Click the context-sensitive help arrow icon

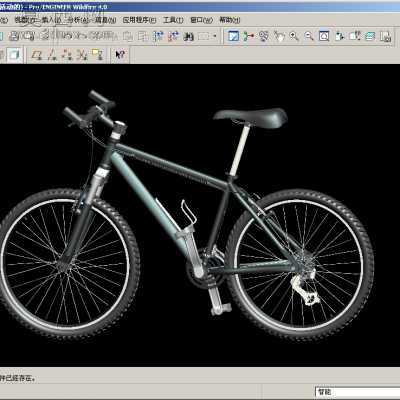pyautogui.click(x=120, y=55)
